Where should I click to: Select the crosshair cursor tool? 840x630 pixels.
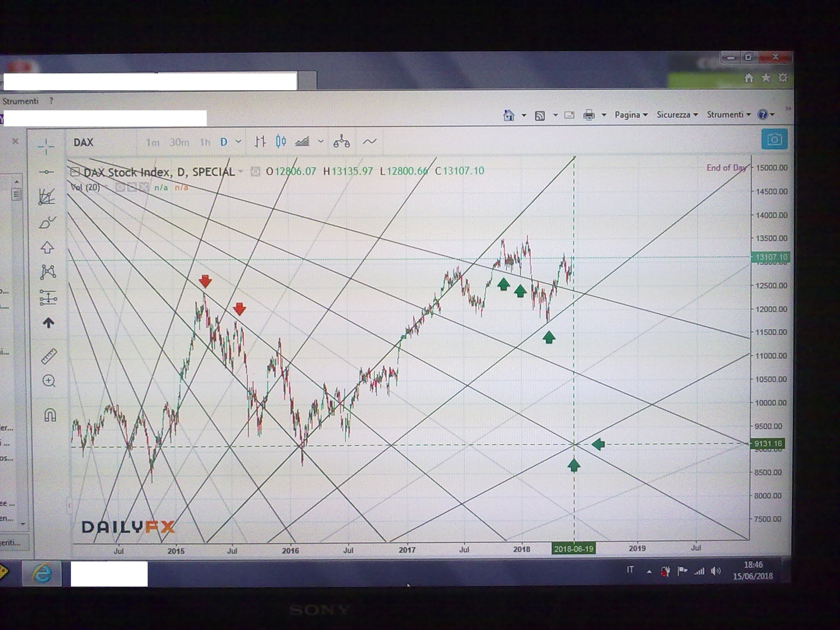coord(46,146)
